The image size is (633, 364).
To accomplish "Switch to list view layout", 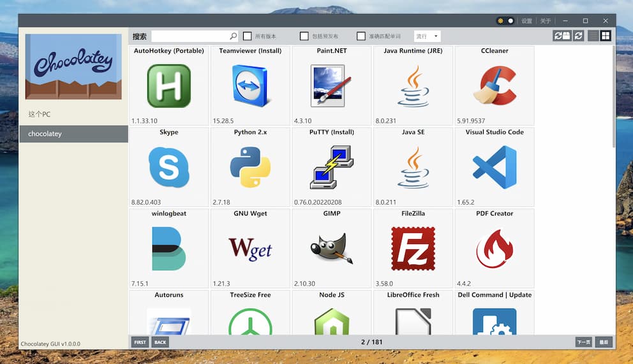I will tap(593, 36).
